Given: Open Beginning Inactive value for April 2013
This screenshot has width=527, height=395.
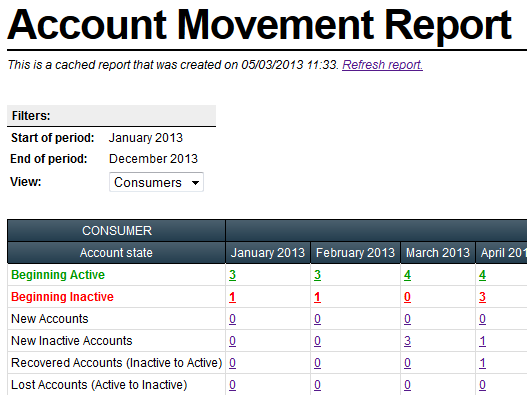Looking at the screenshot, I should 482,297.
